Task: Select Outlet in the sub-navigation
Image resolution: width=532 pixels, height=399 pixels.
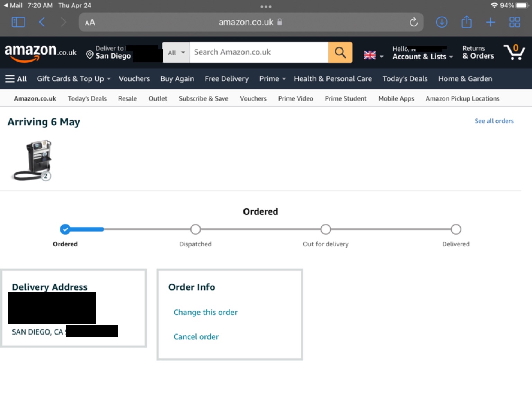Action: click(158, 98)
